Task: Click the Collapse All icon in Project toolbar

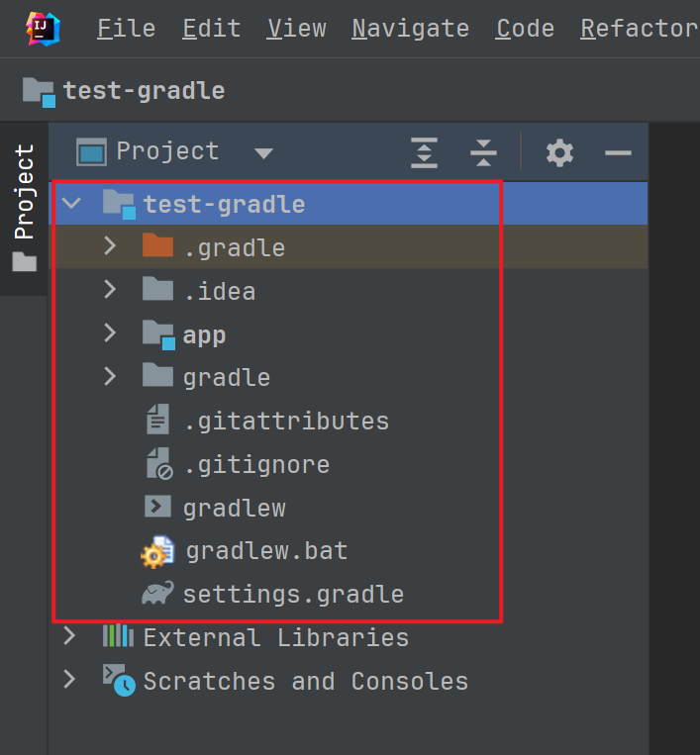Action: (483, 152)
